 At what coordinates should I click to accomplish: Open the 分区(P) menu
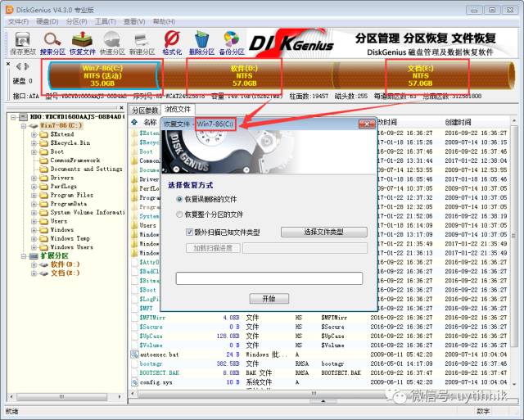coord(76,22)
